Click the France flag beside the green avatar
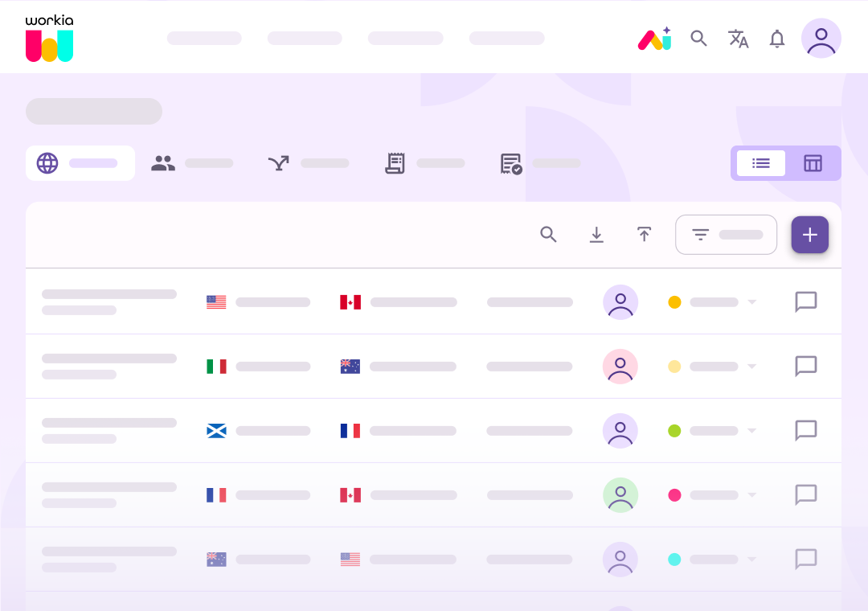Screen dimensions: 868x611 point(216,494)
